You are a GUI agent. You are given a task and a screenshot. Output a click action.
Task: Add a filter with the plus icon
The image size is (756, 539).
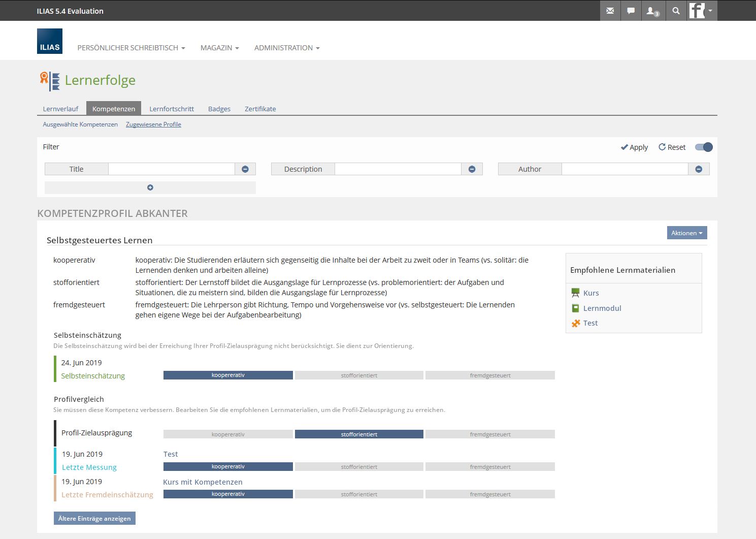coord(150,187)
